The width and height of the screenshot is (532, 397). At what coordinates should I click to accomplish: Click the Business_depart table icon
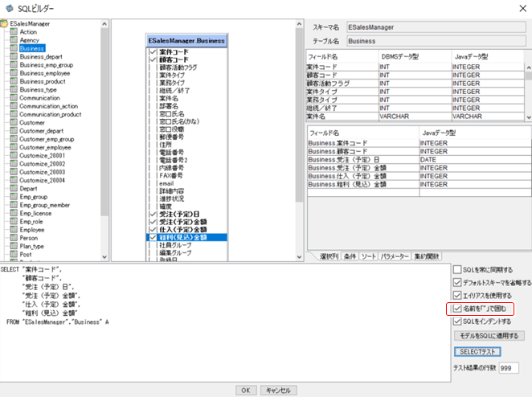pyautogui.click(x=14, y=56)
